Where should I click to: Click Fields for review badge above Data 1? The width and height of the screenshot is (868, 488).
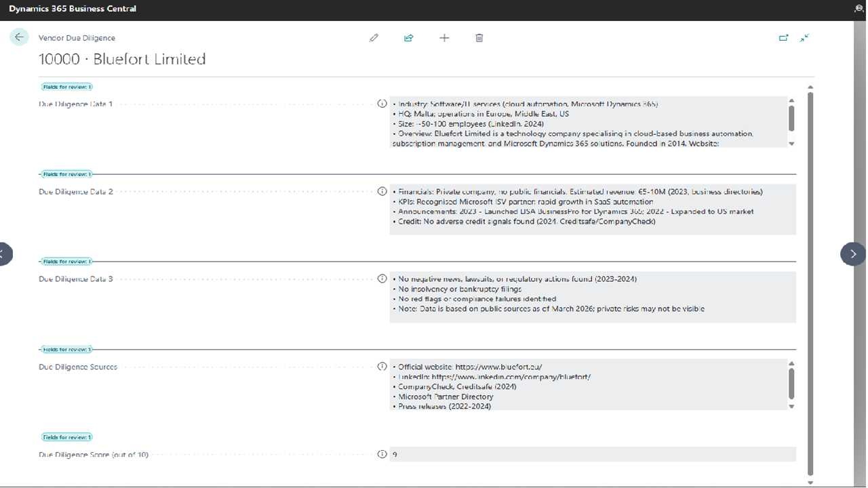pyautogui.click(x=66, y=87)
